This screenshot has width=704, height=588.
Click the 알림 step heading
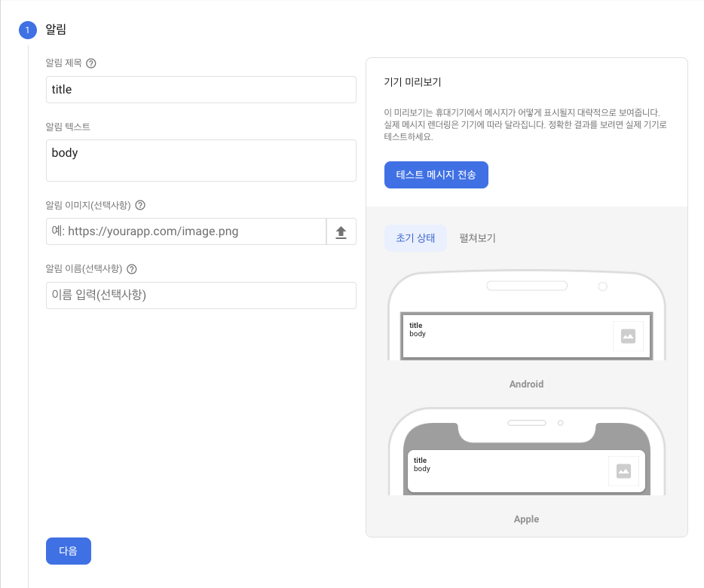pyautogui.click(x=56, y=29)
